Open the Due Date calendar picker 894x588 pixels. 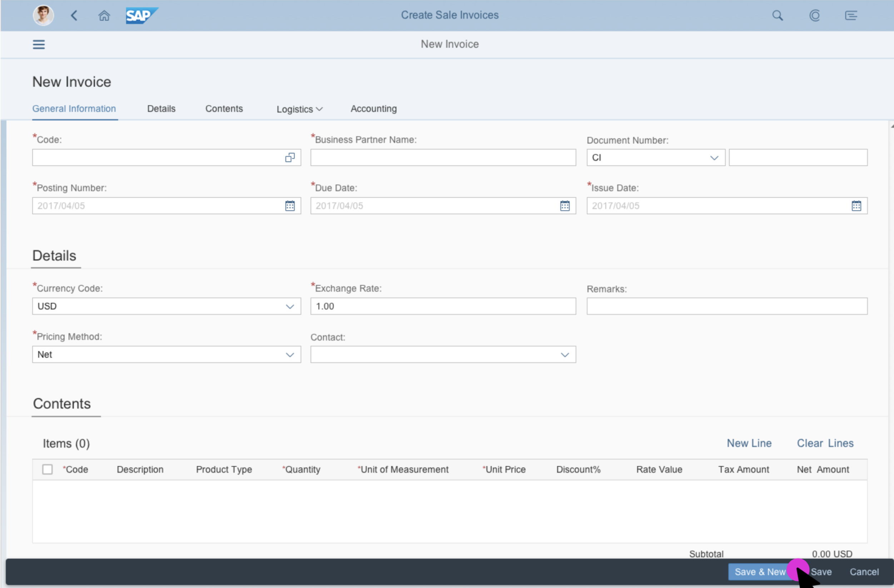pyautogui.click(x=565, y=206)
